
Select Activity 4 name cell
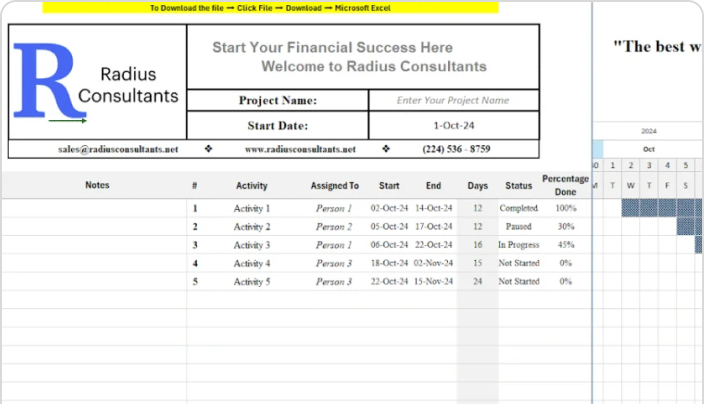point(252,263)
